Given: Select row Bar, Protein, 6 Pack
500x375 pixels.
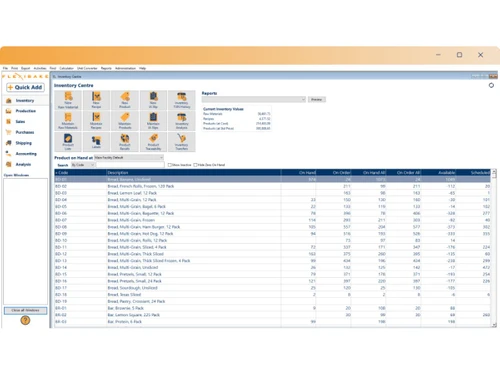Looking at the screenshot, I should pyautogui.click(x=272, y=322).
